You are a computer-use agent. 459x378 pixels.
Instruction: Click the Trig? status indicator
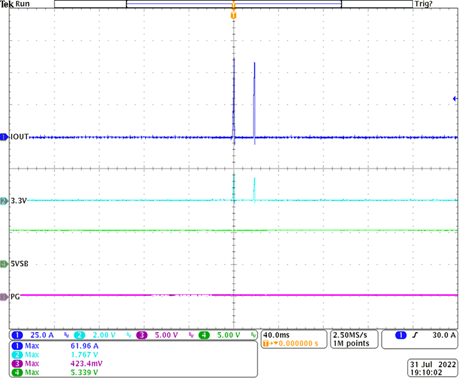(423, 4)
